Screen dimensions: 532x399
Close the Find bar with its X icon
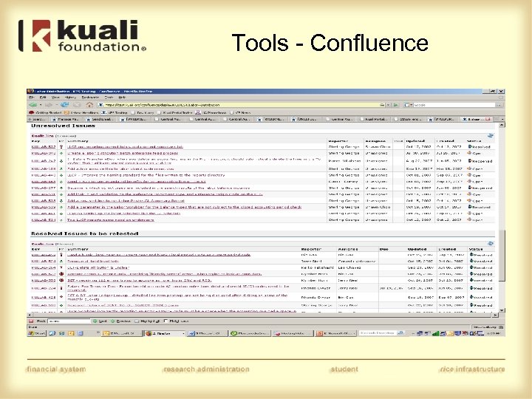point(31,321)
